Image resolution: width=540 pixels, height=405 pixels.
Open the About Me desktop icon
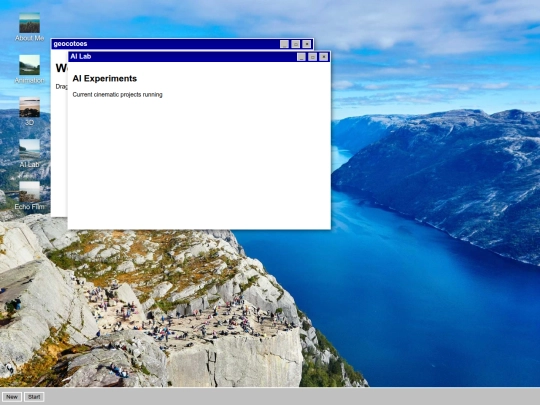coord(29,27)
